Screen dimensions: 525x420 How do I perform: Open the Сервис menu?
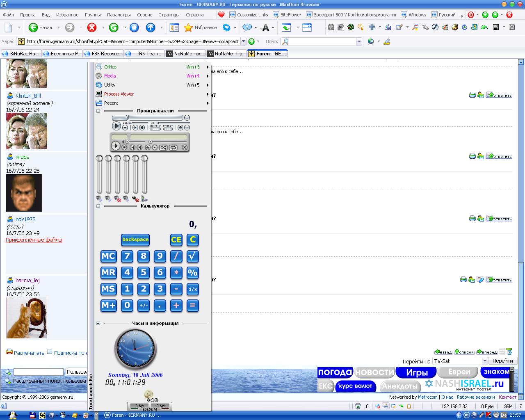pos(144,15)
